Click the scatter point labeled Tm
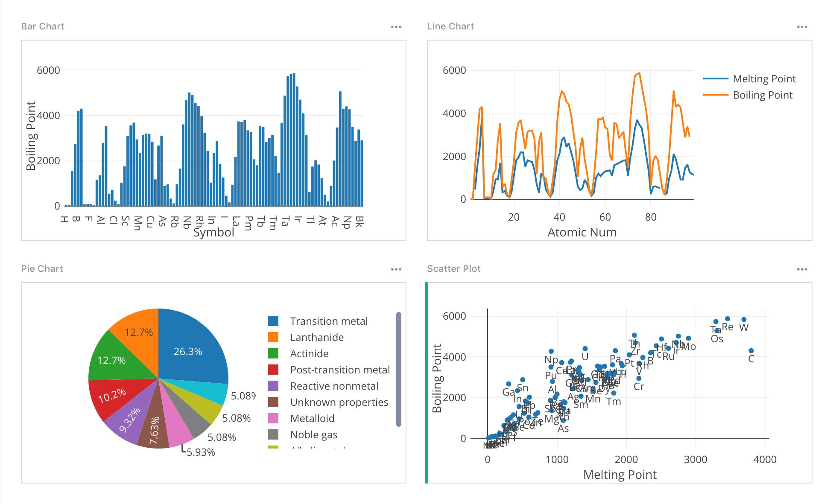This screenshot has height=504, width=833. 614,393
